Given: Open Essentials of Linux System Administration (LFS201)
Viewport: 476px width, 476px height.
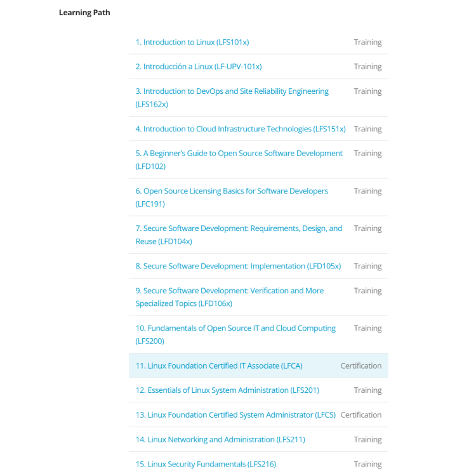Looking at the screenshot, I should click(x=227, y=390).
